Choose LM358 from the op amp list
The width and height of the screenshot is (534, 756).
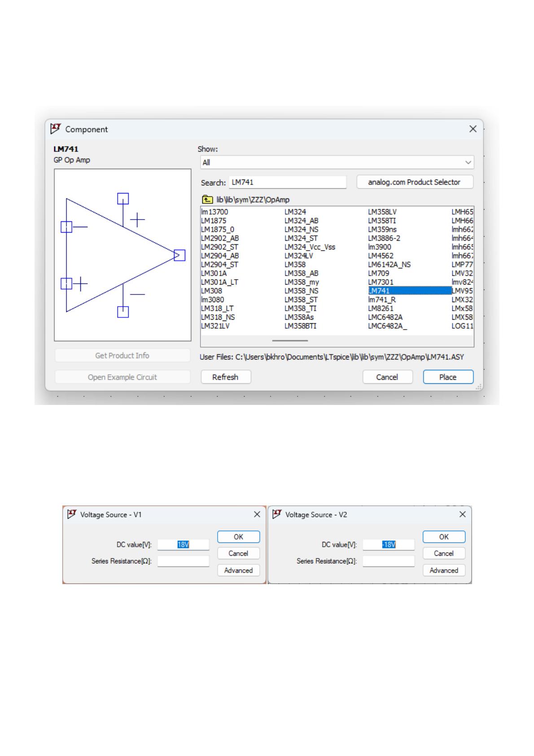coord(295,264)
